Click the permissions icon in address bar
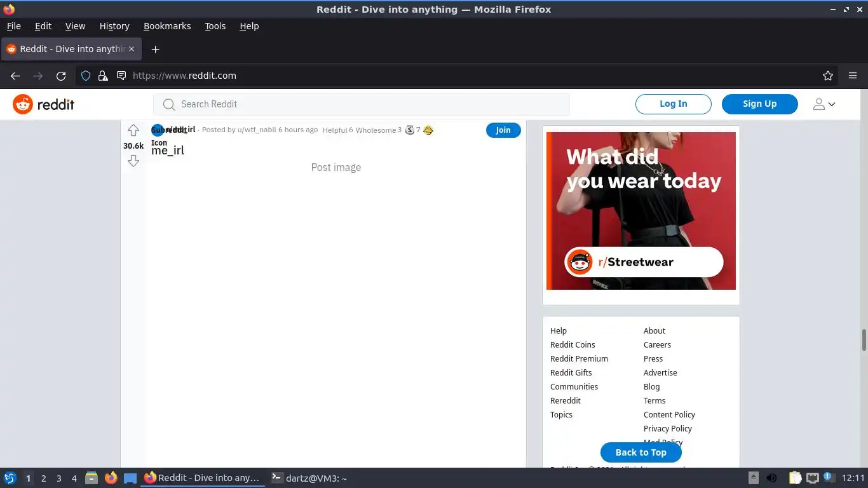Viewport: 868px width, 488px height. [x=121, y=76]
